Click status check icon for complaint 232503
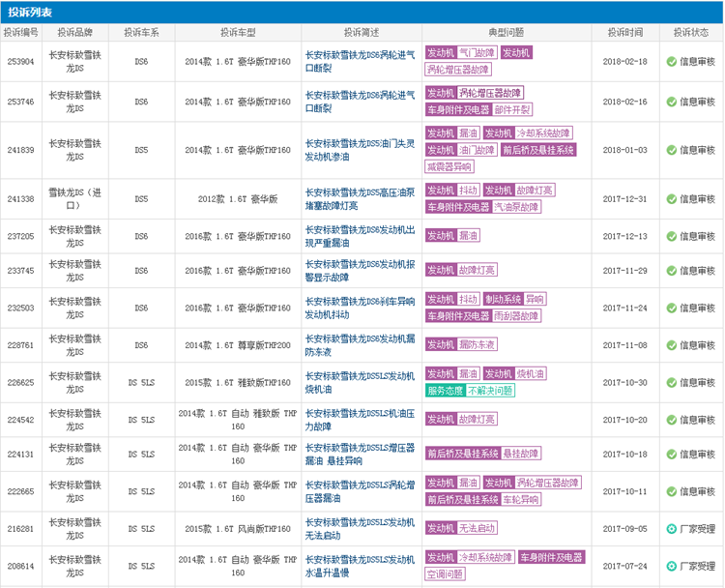The image size is (725, 588). [672, 309]
